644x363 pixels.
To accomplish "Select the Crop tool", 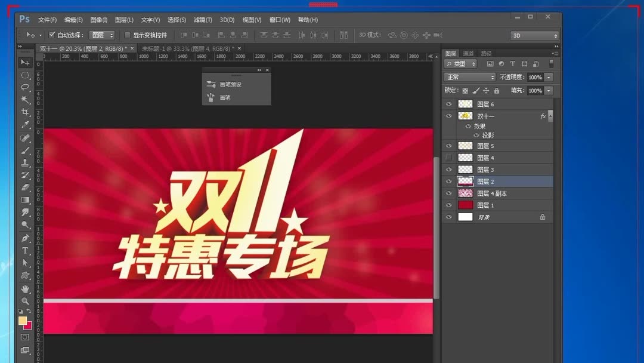I will point(25,112).
